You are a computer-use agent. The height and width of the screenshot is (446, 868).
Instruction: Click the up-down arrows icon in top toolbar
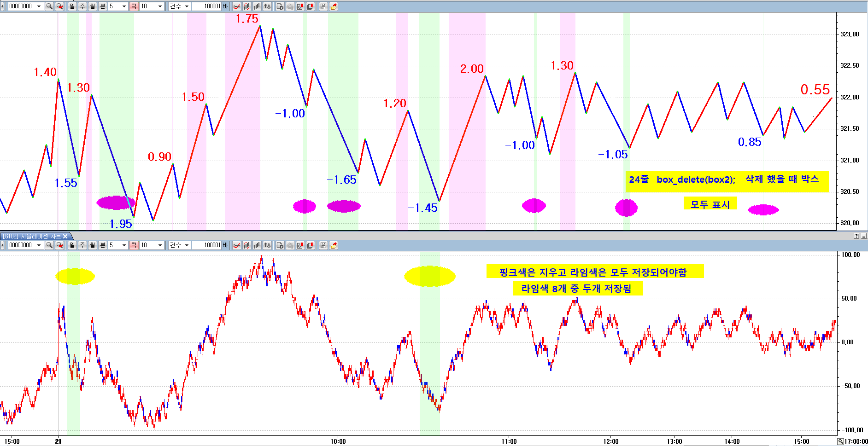(x=267, y=6)
